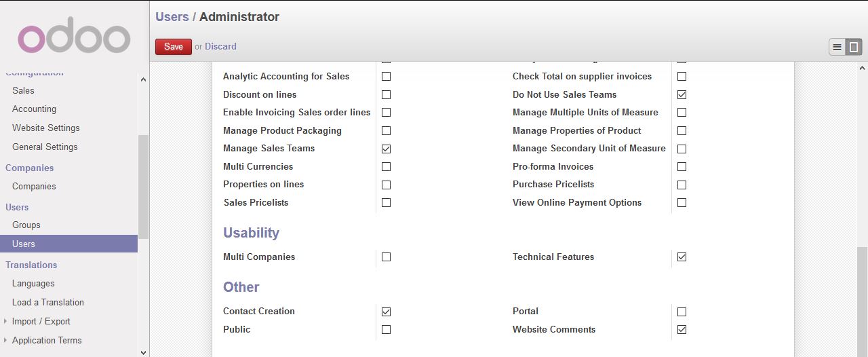
Task: Toggle the Manage Sales Teams checkbox
Action: (x=386, y=149)
